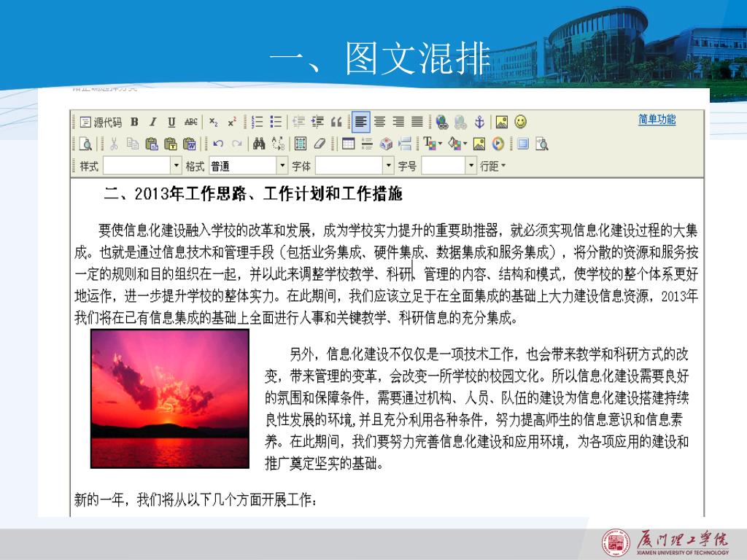Screen dimensions: 747x560
Task: Click the colored cube icon
Action: coord(386,144)
